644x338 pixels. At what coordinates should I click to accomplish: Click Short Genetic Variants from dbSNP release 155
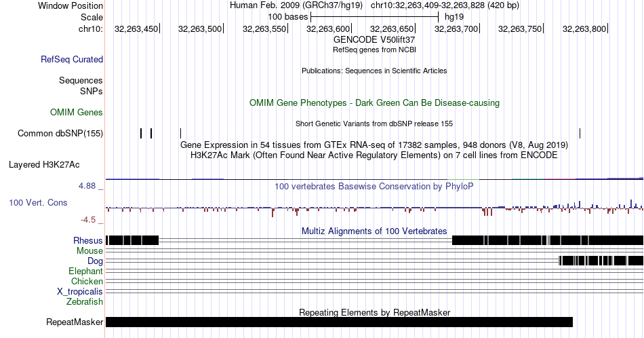[374, 124]
